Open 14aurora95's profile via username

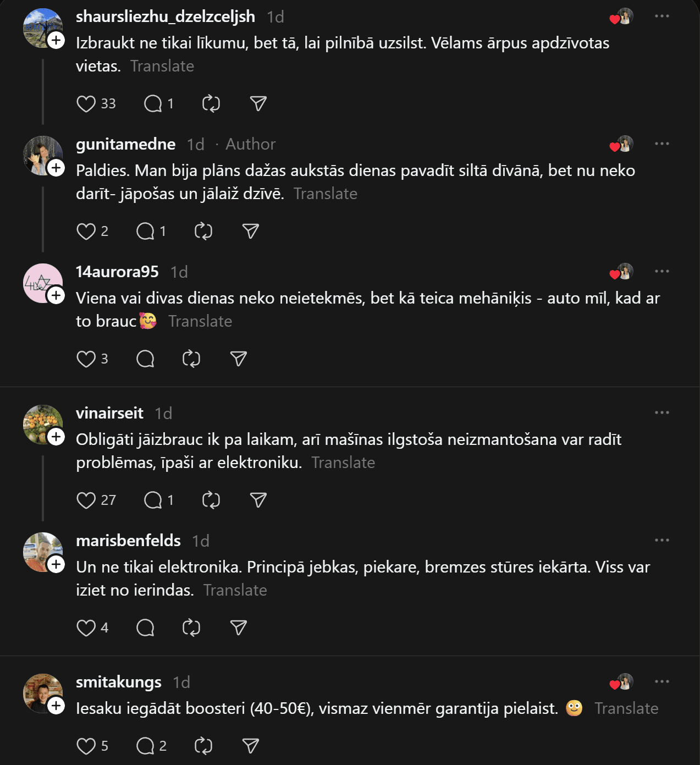(117, 272)
